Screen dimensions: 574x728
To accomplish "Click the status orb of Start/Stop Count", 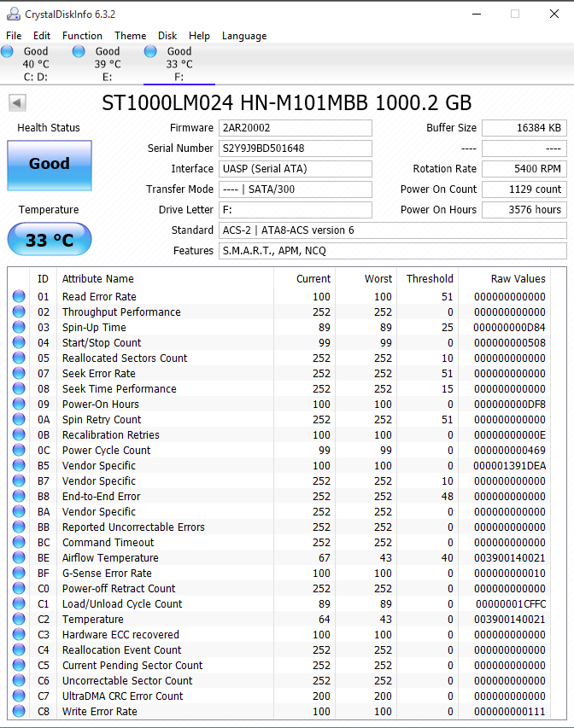I will pyautogui.click(x=19, y=342).
